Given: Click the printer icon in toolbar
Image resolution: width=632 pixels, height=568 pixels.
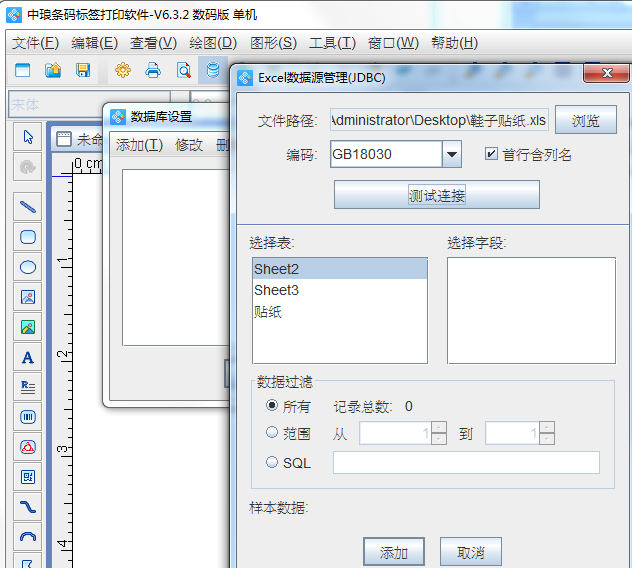Looking at the screenshot, I should 153,70.
